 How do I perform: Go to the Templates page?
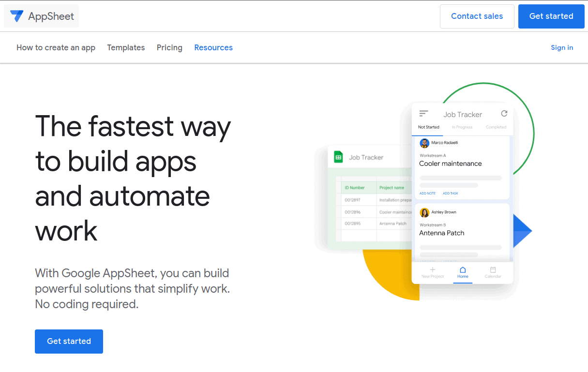tap(126, 47)
